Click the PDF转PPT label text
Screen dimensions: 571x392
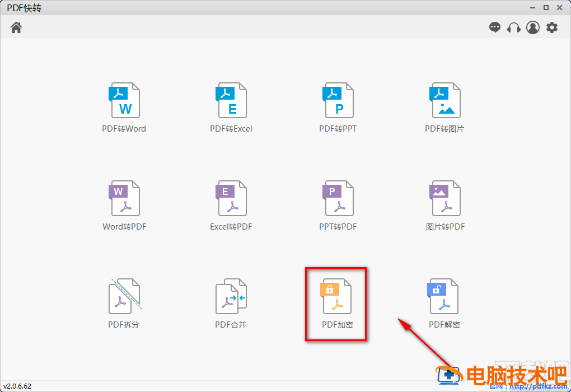pyautogui.click(x=338, y=129)
